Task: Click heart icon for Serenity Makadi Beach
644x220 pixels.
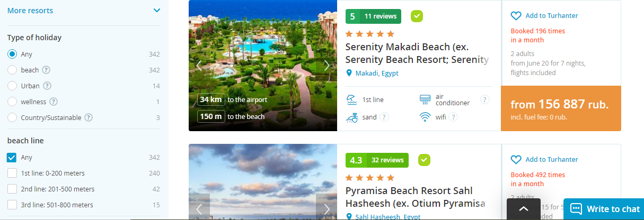Action: coord(516,16)
